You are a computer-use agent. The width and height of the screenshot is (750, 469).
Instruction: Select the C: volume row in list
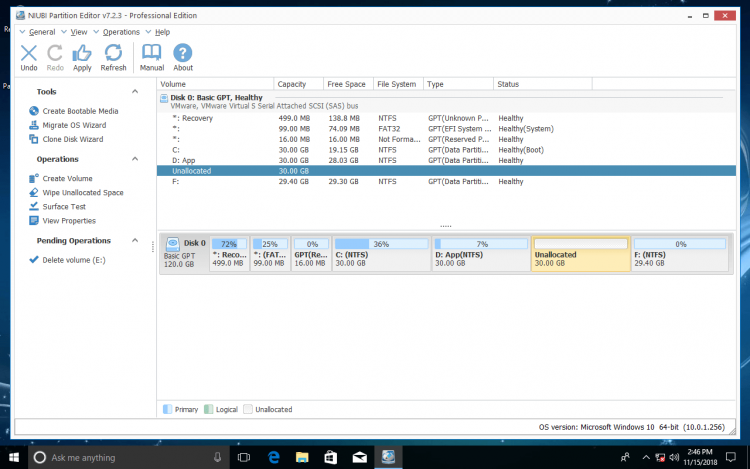tap(446, 150)
